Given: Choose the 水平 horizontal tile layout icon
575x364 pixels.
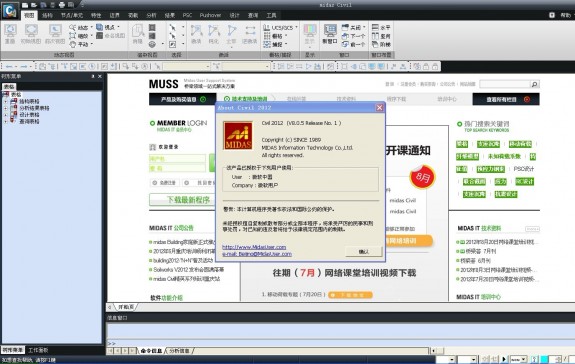Looking at the screenshot, I should click(381, 27).
